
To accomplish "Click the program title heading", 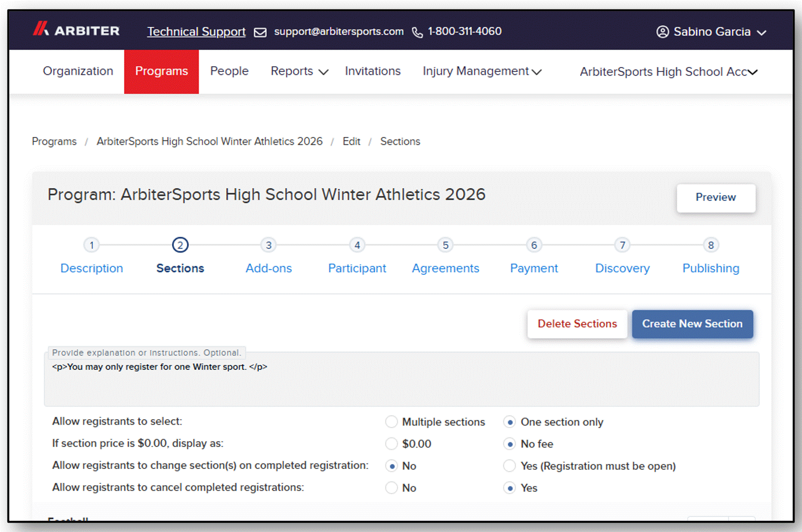I will [x=267, y=195].
